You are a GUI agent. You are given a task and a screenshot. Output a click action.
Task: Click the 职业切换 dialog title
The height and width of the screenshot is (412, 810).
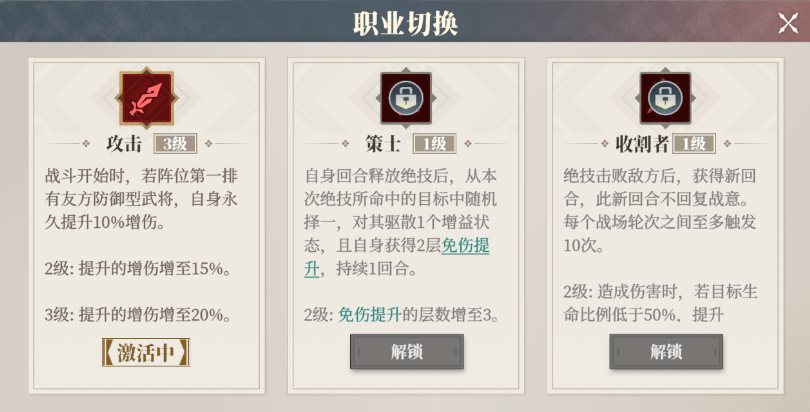[x=405, y=22]
